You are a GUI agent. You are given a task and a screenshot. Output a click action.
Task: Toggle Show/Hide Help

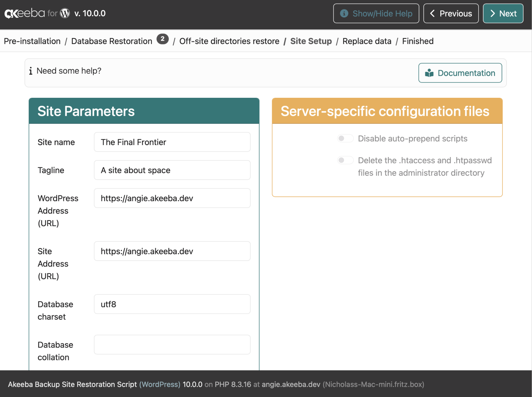click(x=376, y=13)
